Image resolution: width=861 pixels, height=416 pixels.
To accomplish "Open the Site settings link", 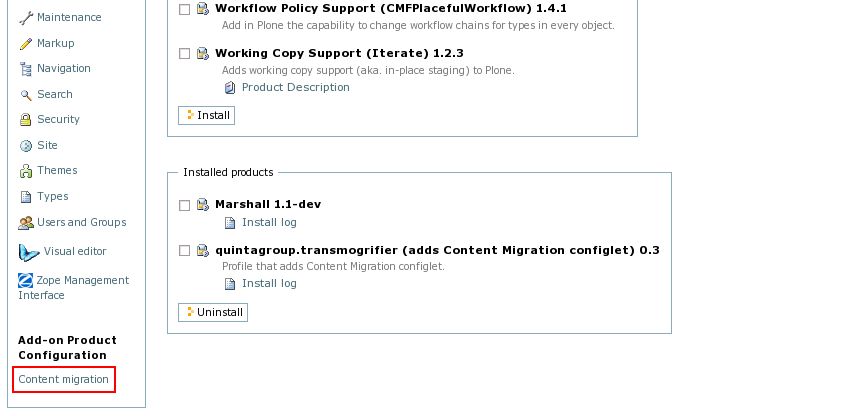I will tap(47, 145).
